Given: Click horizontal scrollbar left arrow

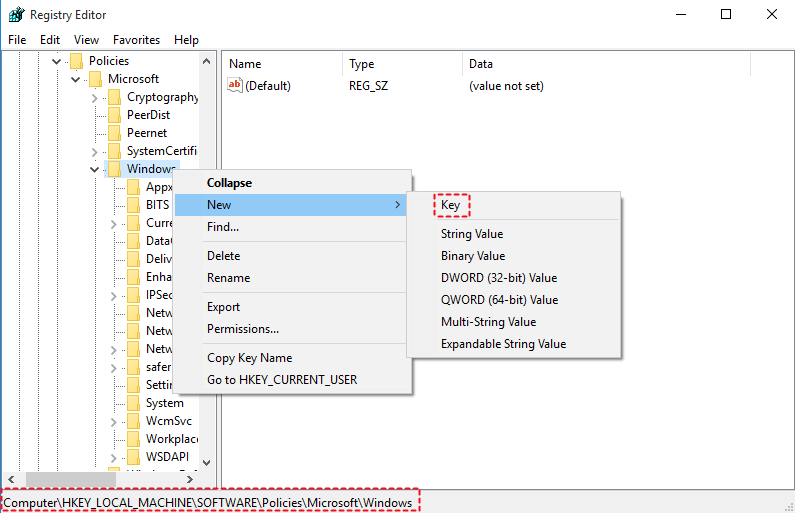Looking at the screenshot, I should coord(11,479).
